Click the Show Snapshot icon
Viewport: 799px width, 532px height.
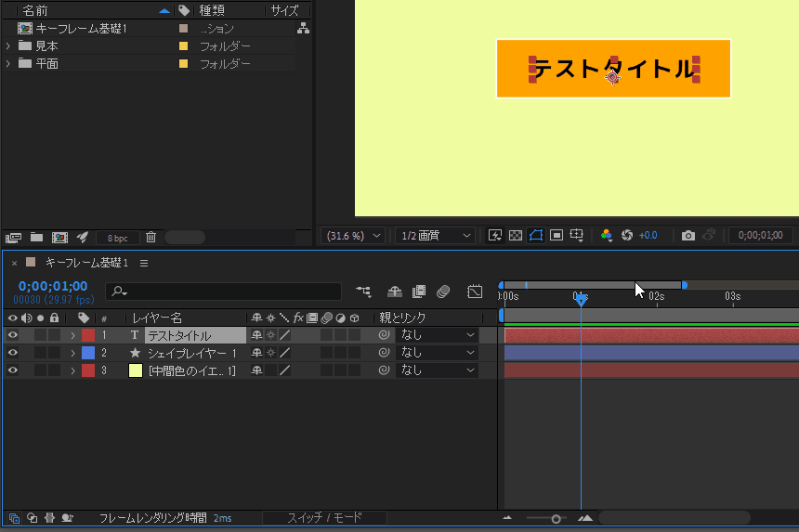tap(709, 235)
